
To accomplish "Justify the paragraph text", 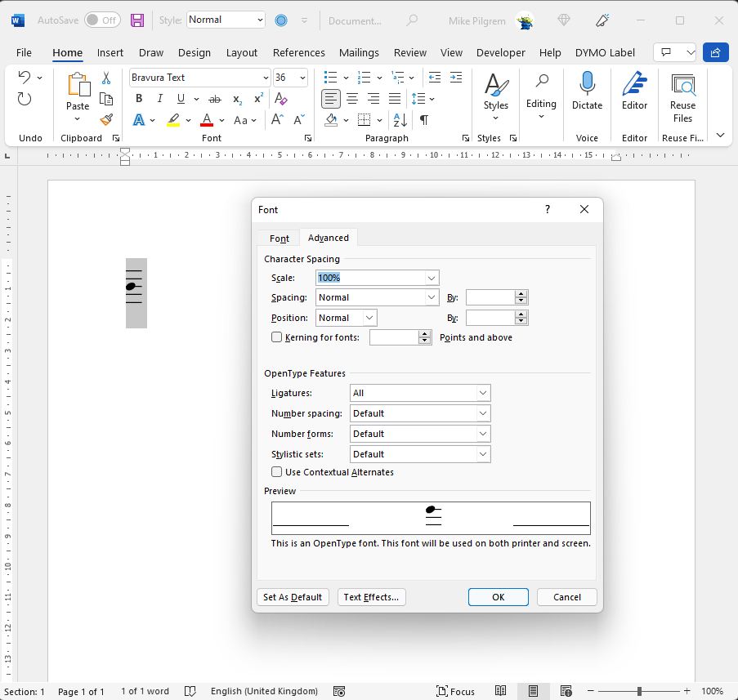I will coord(395,99).
